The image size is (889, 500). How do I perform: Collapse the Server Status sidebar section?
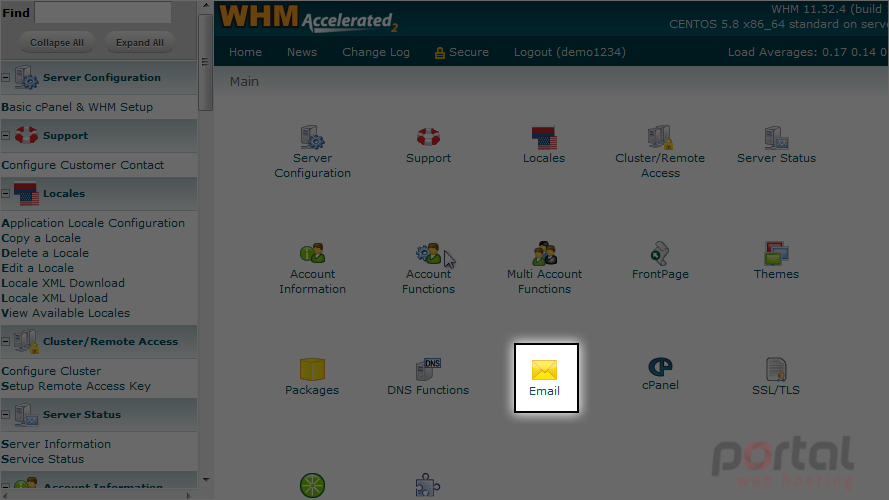pos(6,414)
